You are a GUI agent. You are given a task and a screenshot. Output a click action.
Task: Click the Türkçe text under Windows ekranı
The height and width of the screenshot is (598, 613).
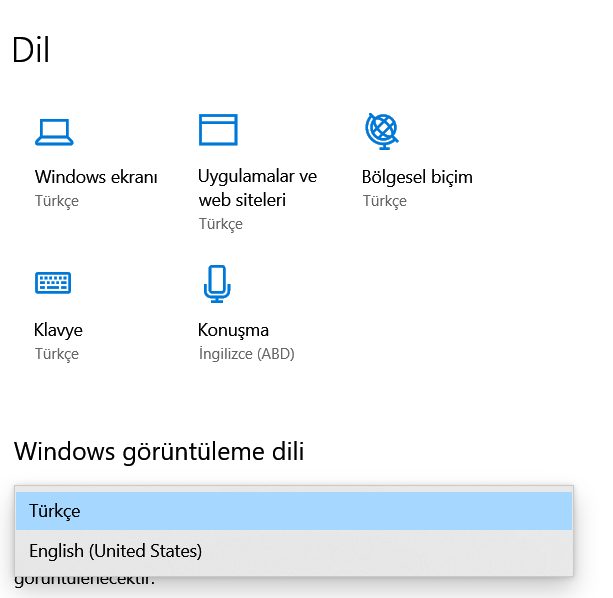pyautogui.click(x=57, y=201)
